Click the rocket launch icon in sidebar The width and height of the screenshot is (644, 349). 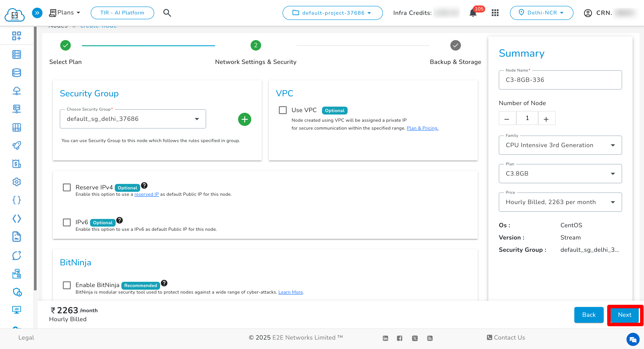[x=16, y=146]
